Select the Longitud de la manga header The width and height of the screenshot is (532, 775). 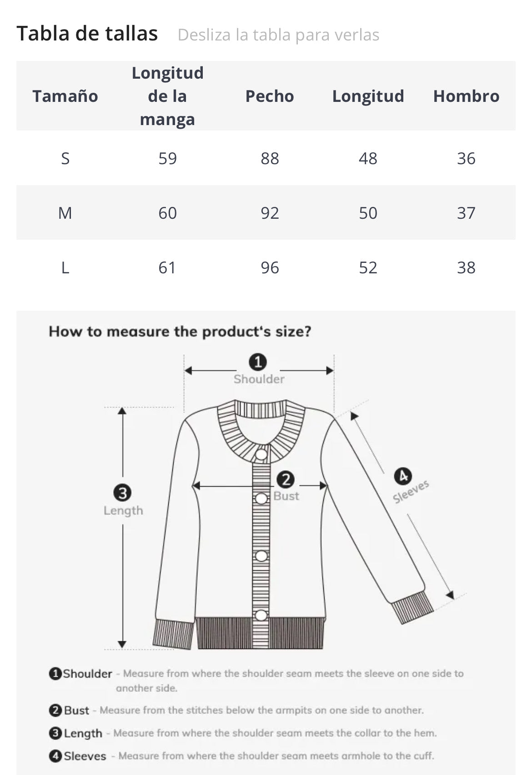tap(167, 96)
